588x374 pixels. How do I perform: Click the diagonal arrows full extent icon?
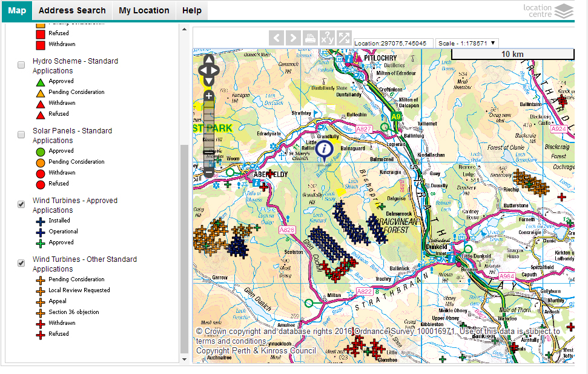344,38
